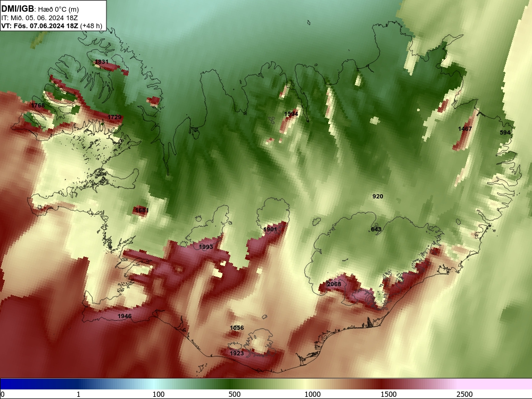Click the VT valid time line
532x399 pixels.
(52, 26)
